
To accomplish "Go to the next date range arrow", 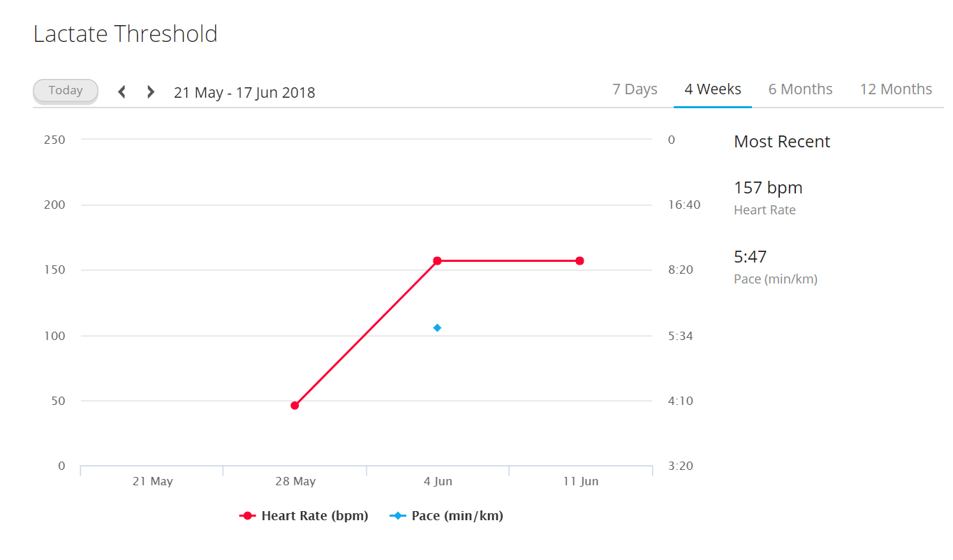I will (x=150, y=91).
